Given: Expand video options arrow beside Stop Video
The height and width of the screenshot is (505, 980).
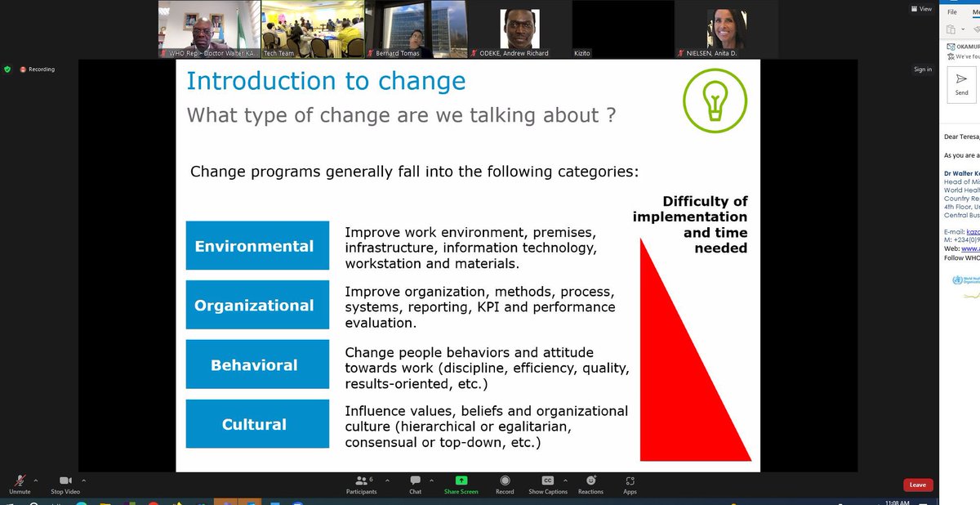Looking at the screenshot, I should [x=84, y=480].
